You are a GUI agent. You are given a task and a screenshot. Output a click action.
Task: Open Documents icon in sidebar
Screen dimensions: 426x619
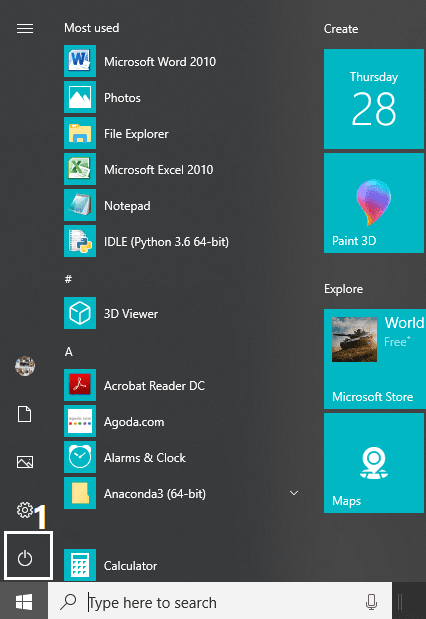24,414
